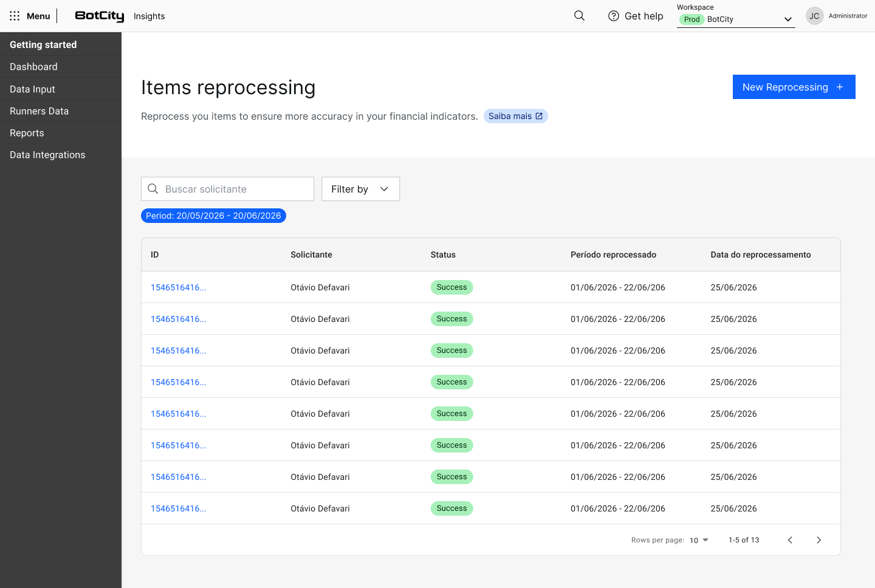Screen dimensions: 875x588
Task: Focus the Buscar solicitante search field
Action: [x=227, y=189]
